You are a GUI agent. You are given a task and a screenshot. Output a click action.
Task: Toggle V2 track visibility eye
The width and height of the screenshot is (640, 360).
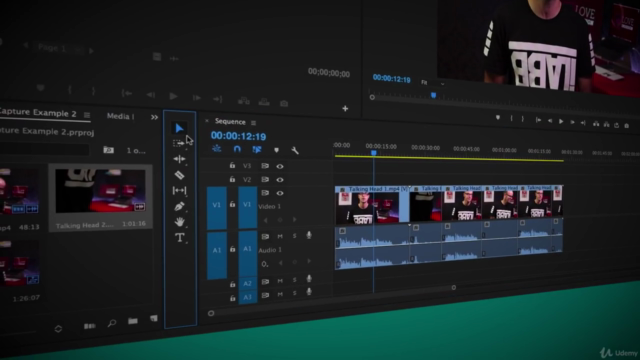click(280, 180)
